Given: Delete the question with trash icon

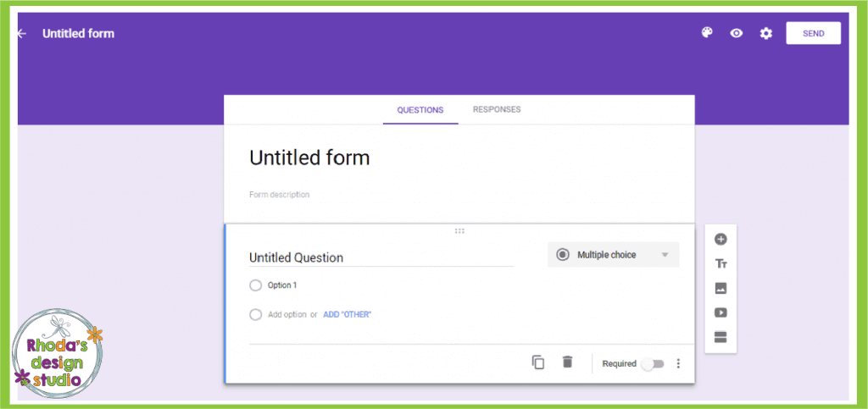Looking at the screenshot, I should (x=567, y=362).
